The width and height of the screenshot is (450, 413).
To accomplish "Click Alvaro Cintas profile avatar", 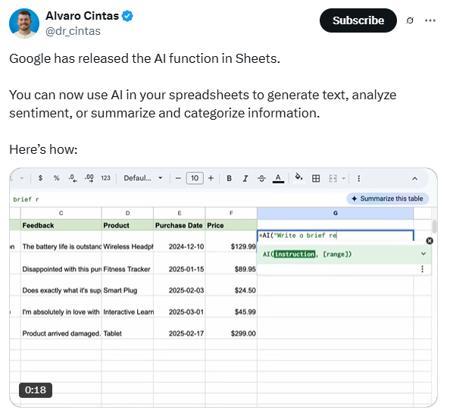I will (x=24, y=23).
